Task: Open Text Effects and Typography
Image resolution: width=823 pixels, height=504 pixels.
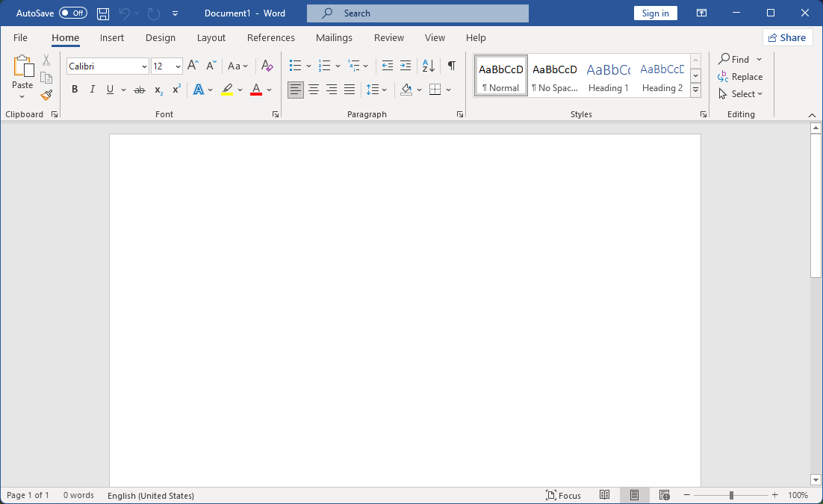Action: tap(199, 90)
